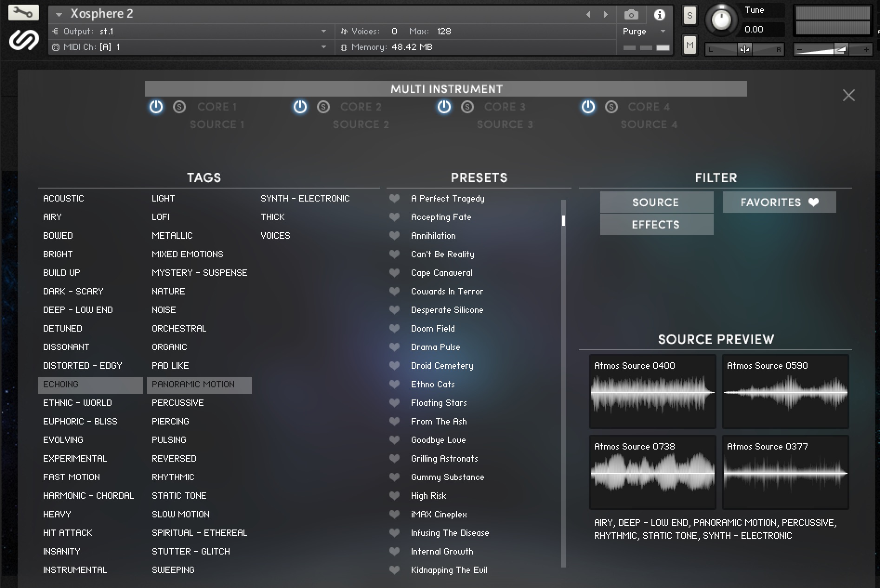Load the Internal Growth preset
Viewport: 880px width, 588px height.
click(x=442, y=551)
